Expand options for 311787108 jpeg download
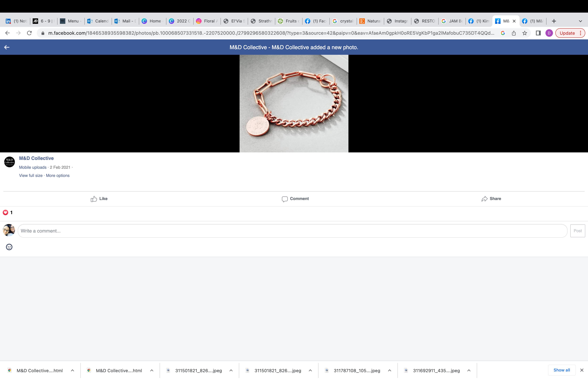 [389, 370]
